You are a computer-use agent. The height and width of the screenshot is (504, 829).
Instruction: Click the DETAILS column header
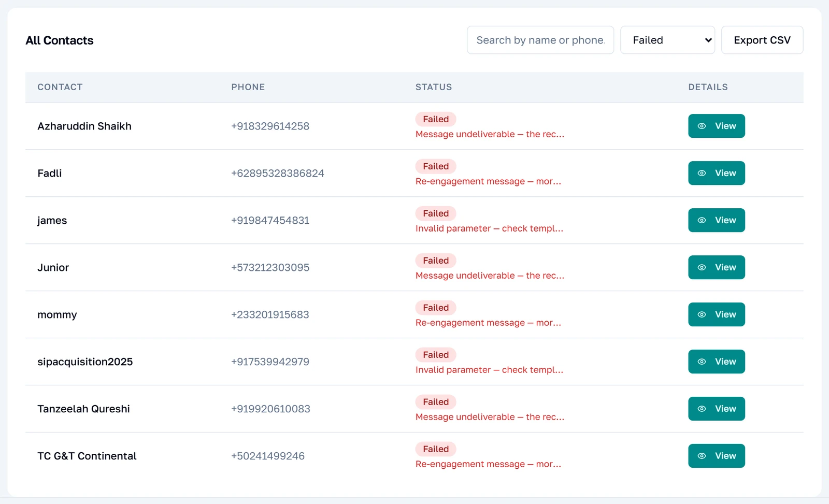click(708, 87)
